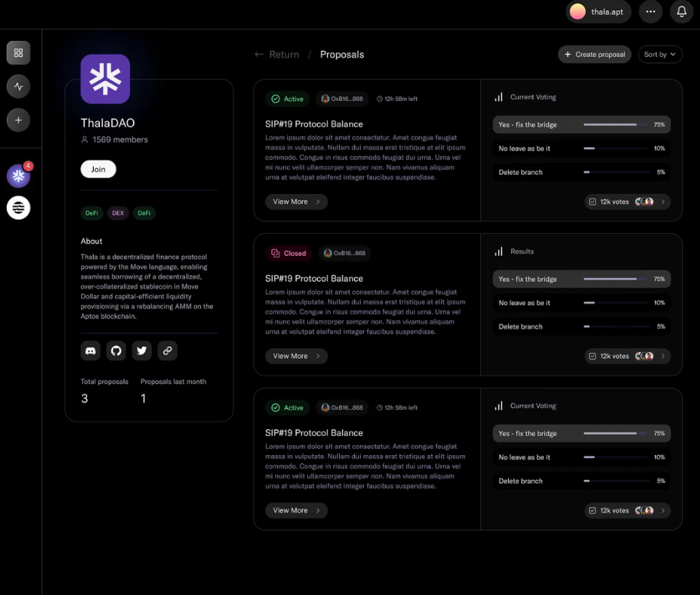This screenshot has width=700, height=595.
Task: Click the Current Voting chart icon in first proposal
Action: click(499, 97)
